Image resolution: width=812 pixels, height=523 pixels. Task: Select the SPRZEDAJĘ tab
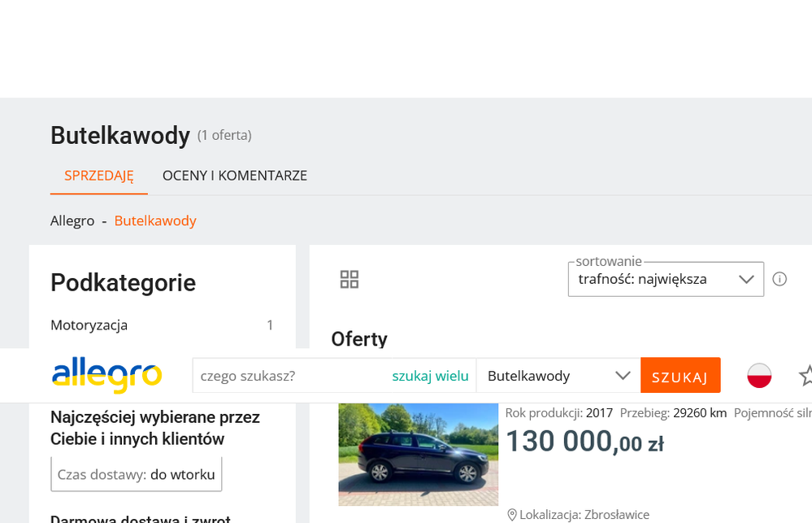coord(99,176)
